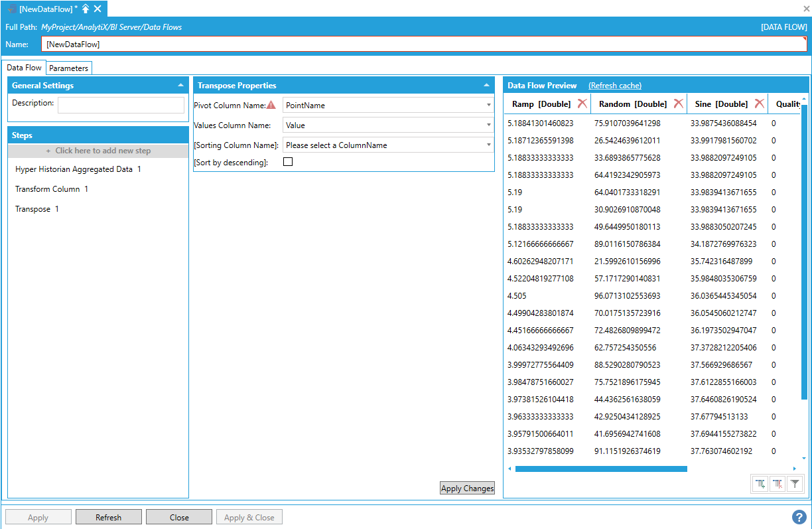Image resolution: width=812 pixels, height=529 pixels.
Task: Select the Data Flow tab
Action: point(24,68)
